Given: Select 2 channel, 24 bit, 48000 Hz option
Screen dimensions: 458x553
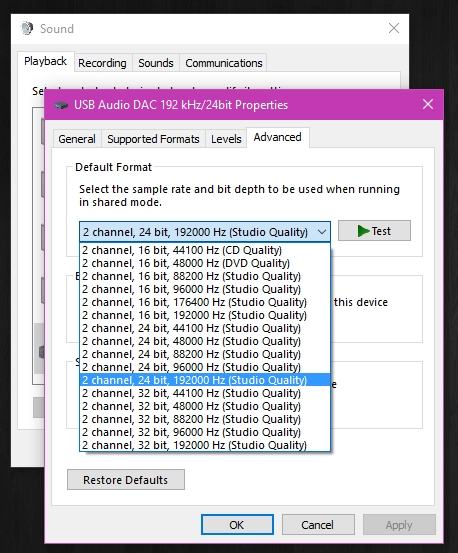Looking at the screenshot, I should point(205,341).
